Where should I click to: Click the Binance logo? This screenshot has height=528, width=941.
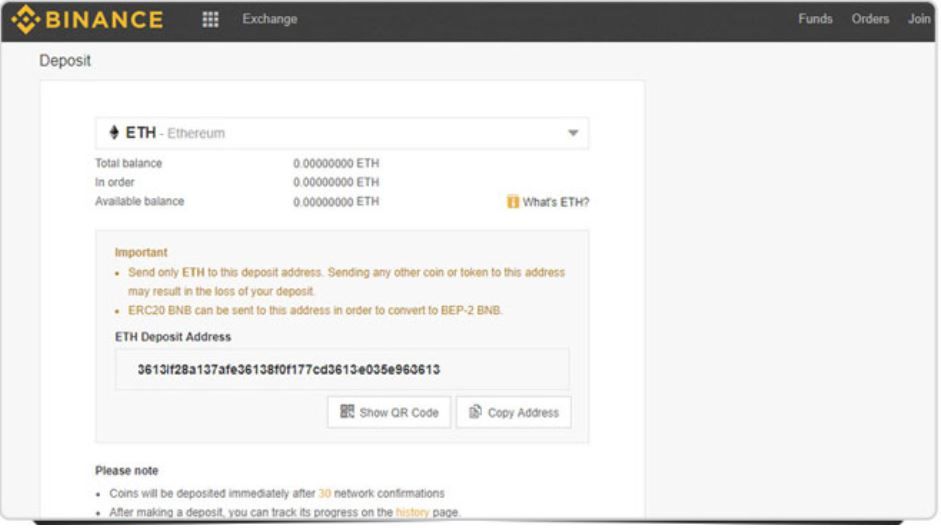tap(88, 19)
